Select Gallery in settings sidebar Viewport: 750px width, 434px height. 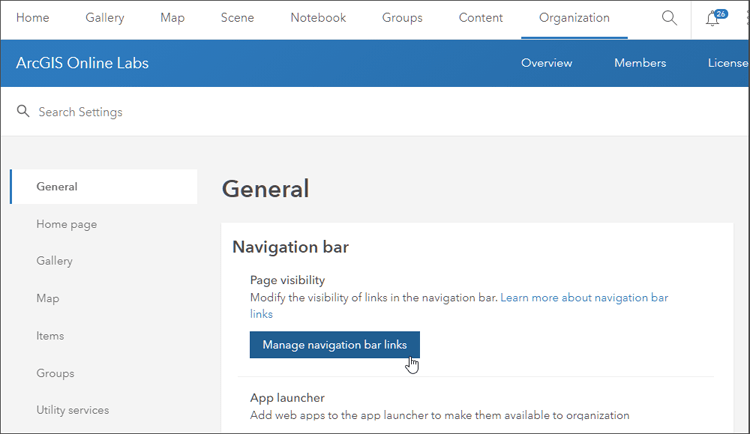click(x=55, y=261)
